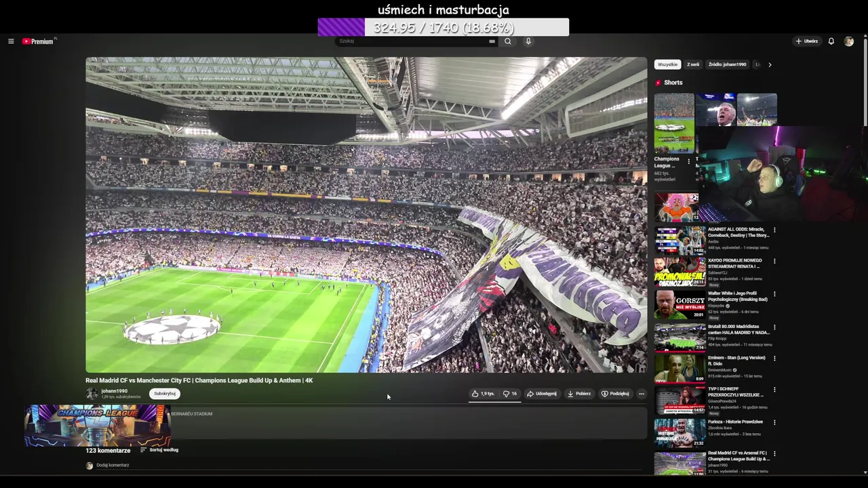Open options for Furioza video

coord(774,422)
